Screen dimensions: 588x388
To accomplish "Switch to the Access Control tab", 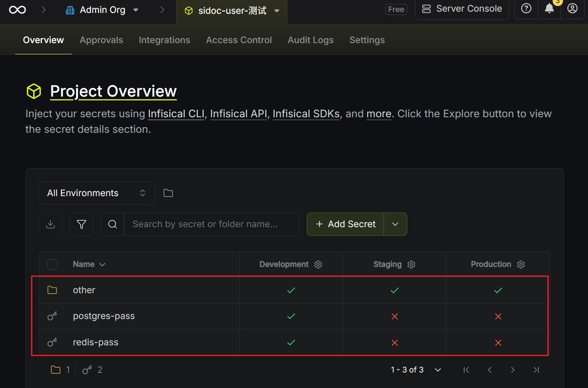I will coord(239,40).
